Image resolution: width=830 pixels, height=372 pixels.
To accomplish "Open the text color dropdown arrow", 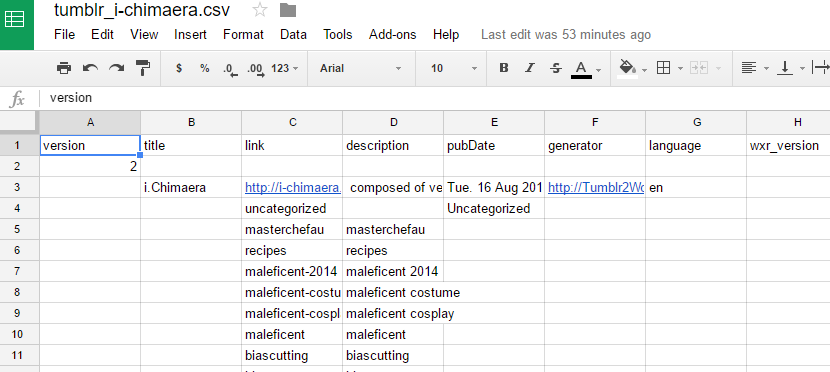I will click(598, 69).
